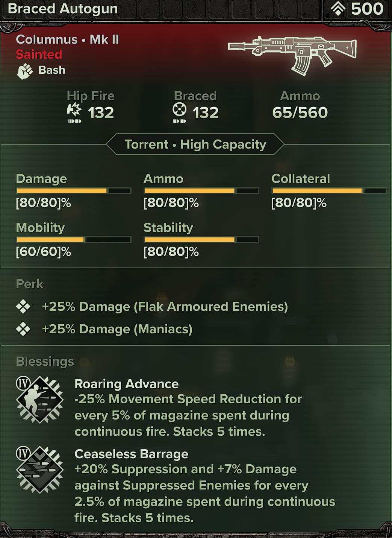Select the Torrent High Capacity banner
This screenshot has height=538, width=392.
pyautogui.click(x=195, y=144)
